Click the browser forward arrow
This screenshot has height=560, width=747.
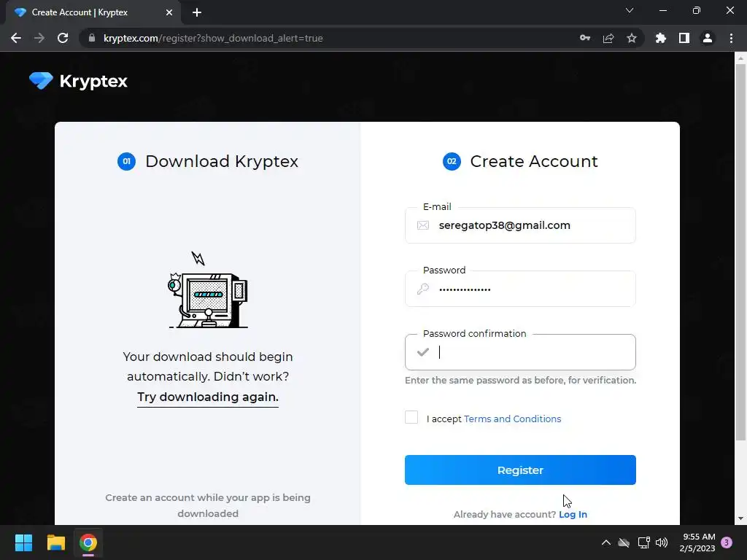coord(39,38)
